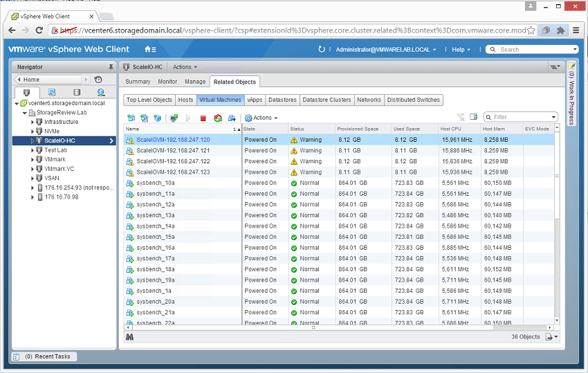
Task: Click the restart guest OS icon
Action: (217, 118)
